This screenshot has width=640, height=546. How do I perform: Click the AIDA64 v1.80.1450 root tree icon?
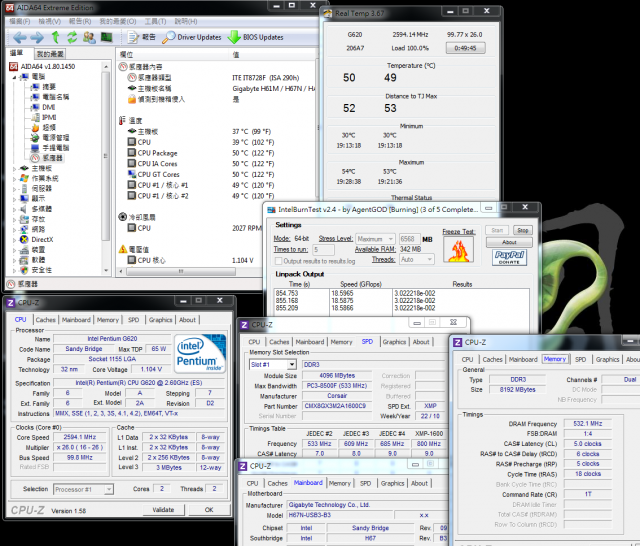(13, 67)
